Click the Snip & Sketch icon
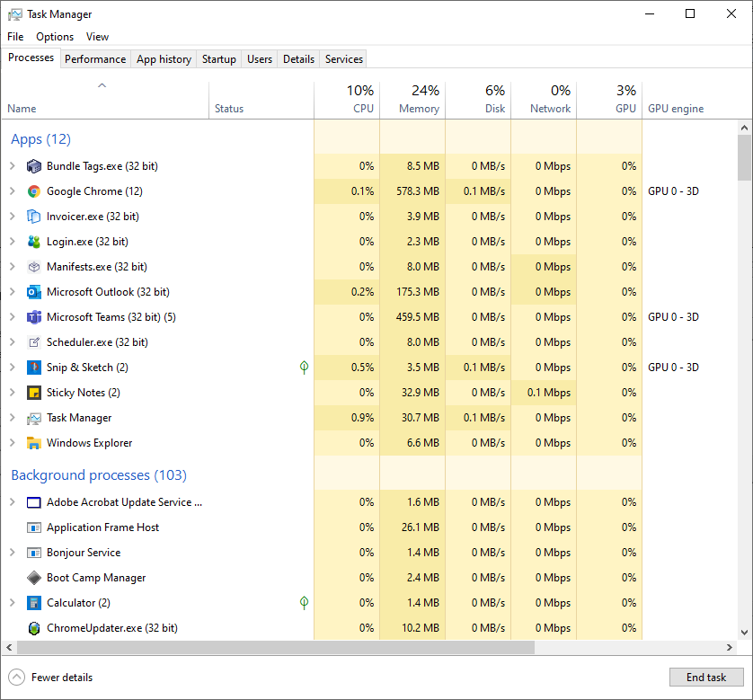Viewport: 753px width, 700px height. tap(33, 368)
